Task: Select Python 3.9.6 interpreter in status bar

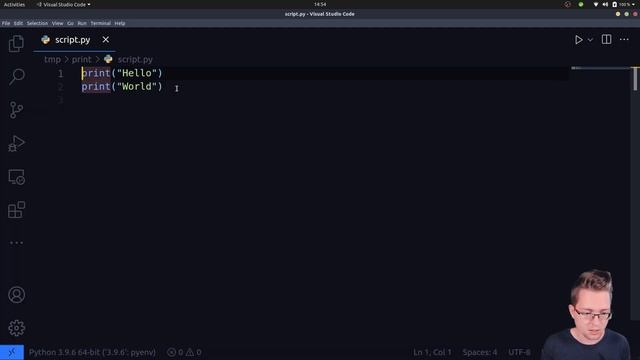Action: pyautogui.click(x=92, y=352)
